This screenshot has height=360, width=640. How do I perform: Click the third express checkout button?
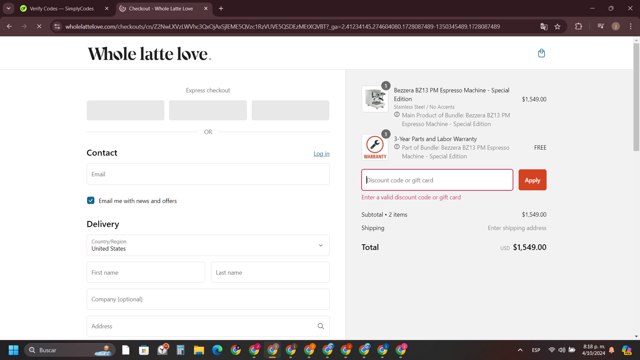coord(290,110)
